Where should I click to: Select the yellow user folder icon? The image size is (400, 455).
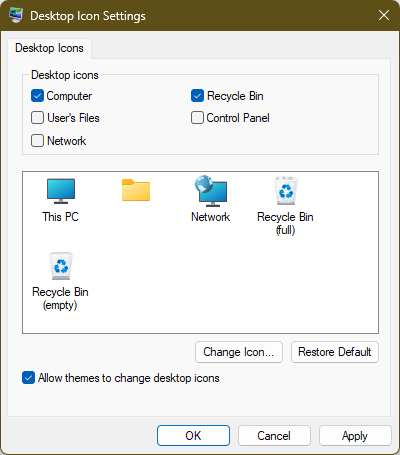136,190
